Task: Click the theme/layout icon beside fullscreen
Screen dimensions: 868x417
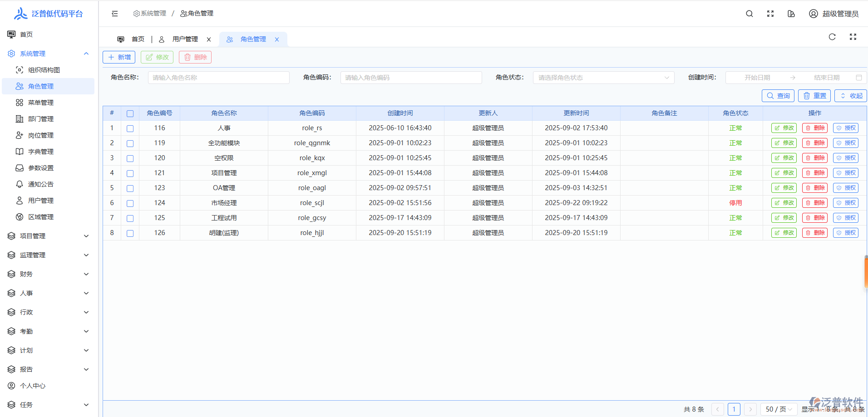Action: (x=791, y=14)
